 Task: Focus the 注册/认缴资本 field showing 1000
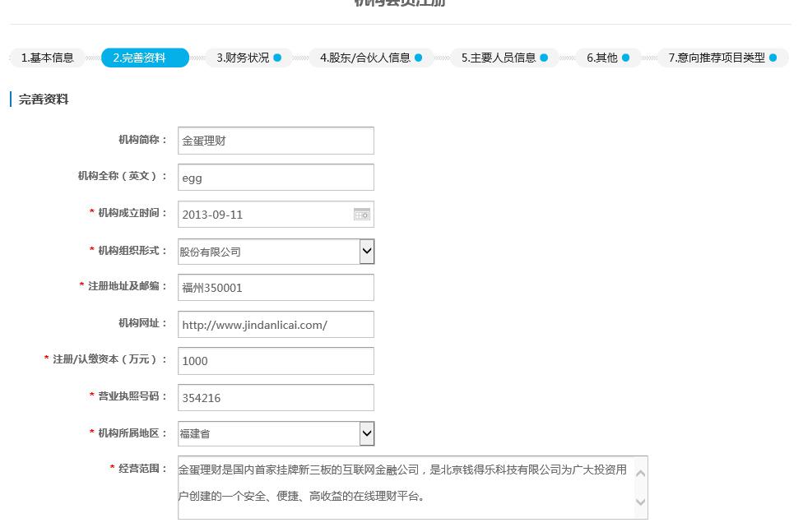[276, 361]
